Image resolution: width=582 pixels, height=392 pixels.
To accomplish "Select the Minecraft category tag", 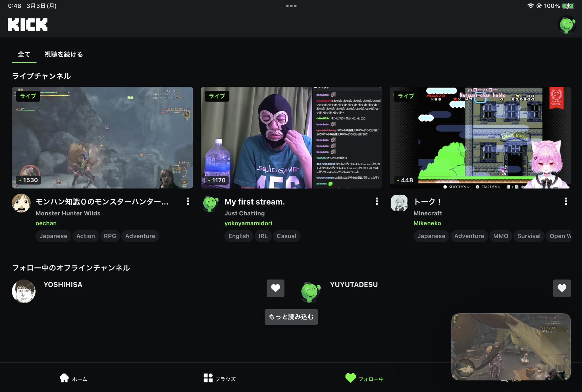I will (x=428, y=213).
